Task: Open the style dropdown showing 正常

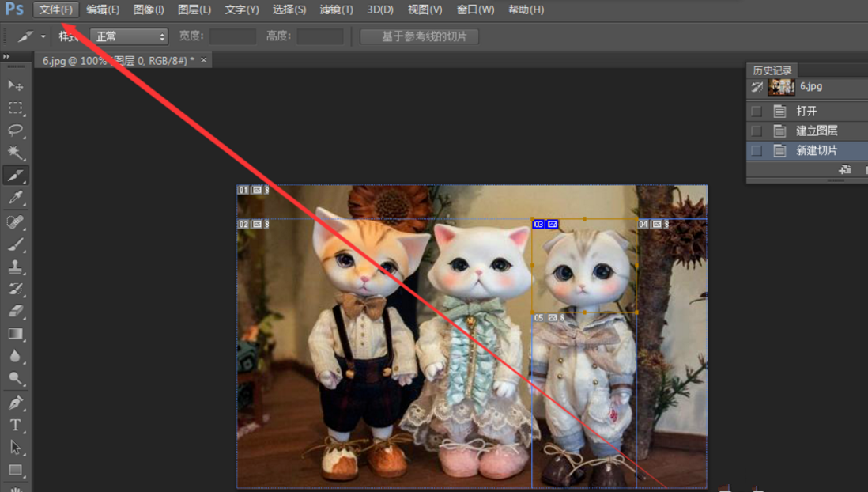Action: (x=129, y=36)
